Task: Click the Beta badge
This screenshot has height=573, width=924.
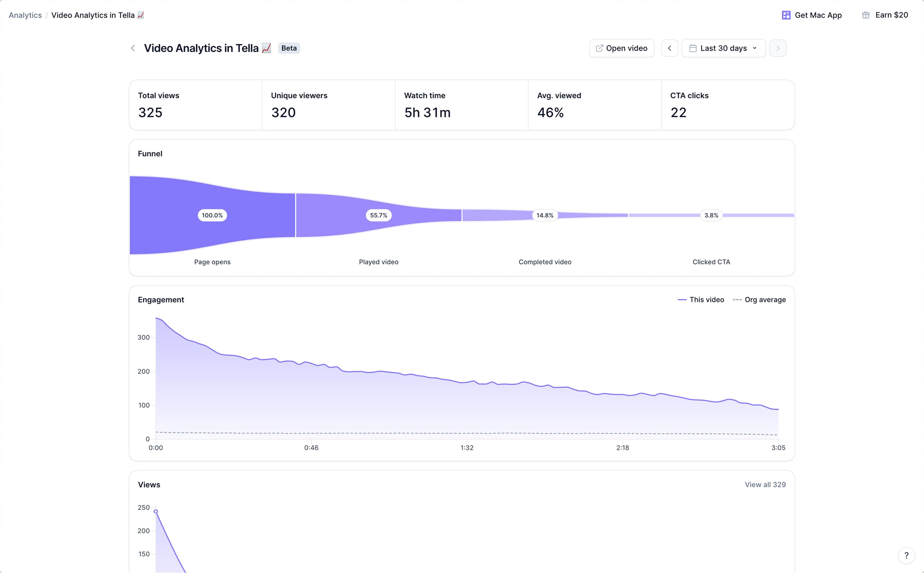Action: click(x=289, y=48)
